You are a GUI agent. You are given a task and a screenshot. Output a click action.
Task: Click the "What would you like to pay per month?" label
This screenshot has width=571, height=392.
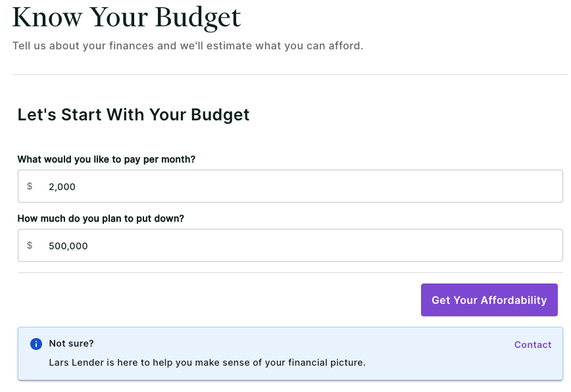[107, 159]
